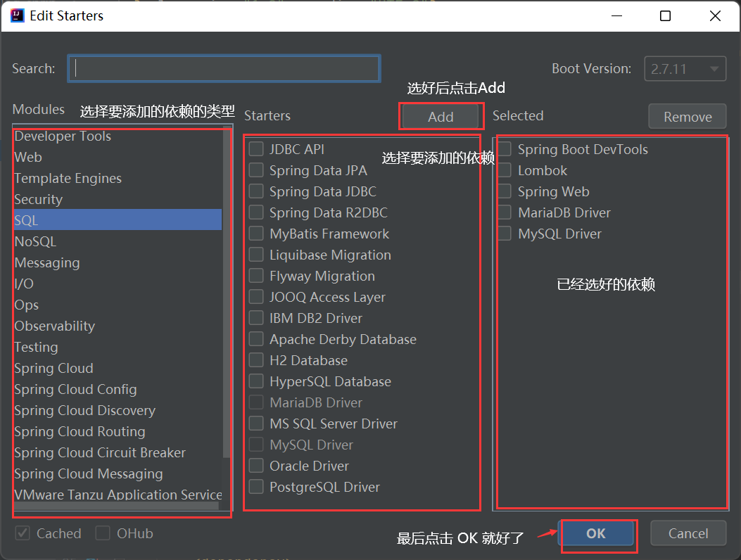Tick the MyBatis Framework checkbox
Image resolution: width=741 pixels, height=560 pixels.
click(256, 234)
